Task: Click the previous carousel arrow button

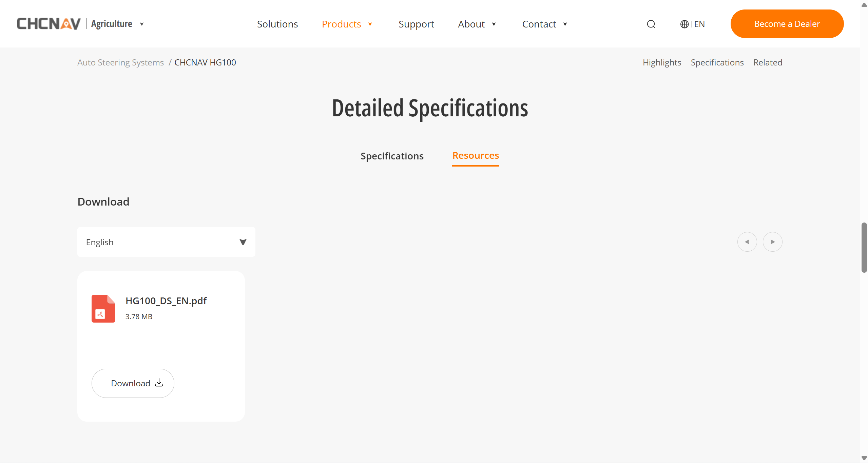Action: coord(747,242)
